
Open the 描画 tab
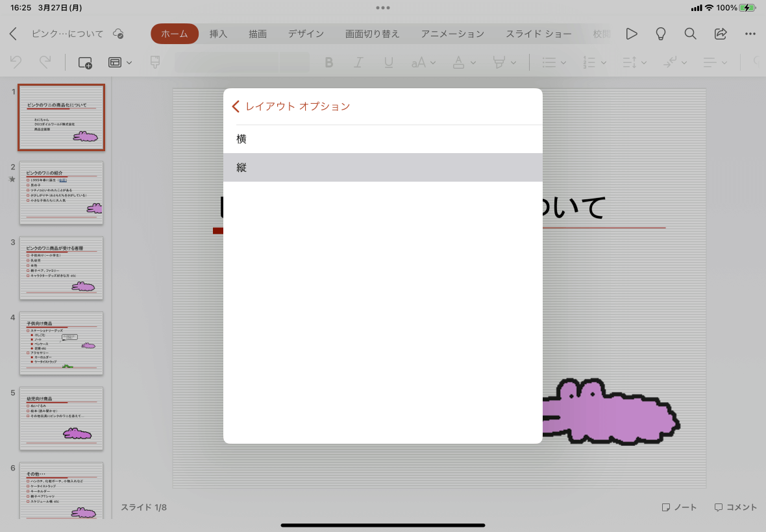(258, 34)
